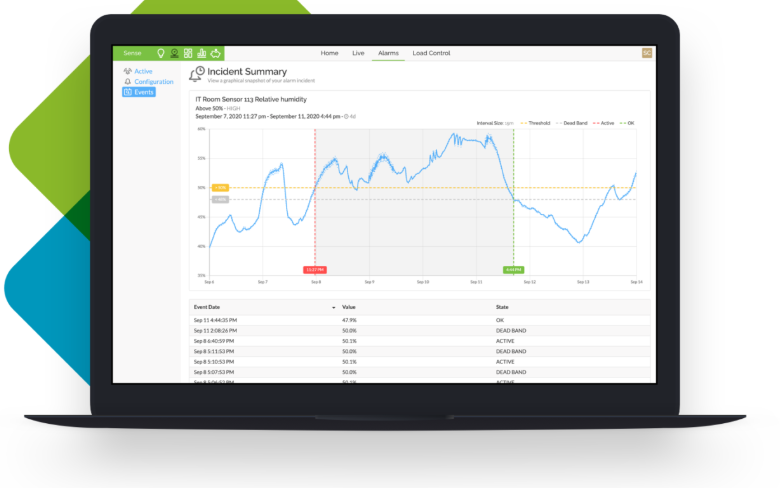The image size is (780, 488).
Task: Click the Incident Summary bell-clock icon
Action: click(x=197, y=74)
